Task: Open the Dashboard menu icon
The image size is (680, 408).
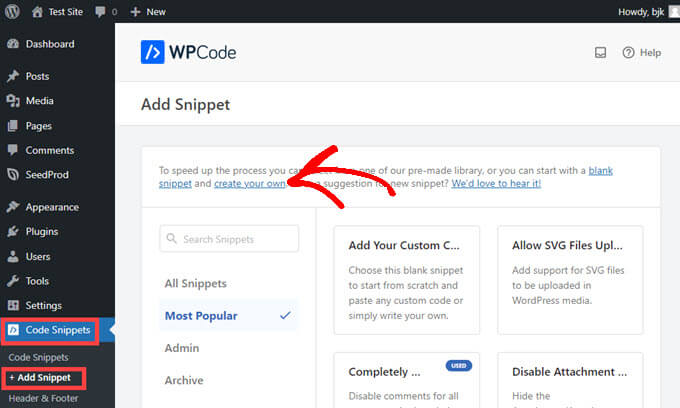Action: [13, 44]
